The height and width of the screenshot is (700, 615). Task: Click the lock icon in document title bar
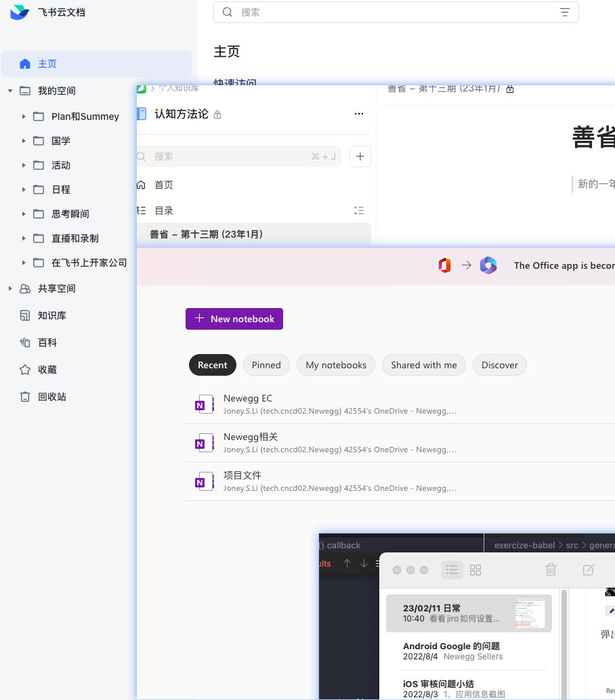point(510,89)
